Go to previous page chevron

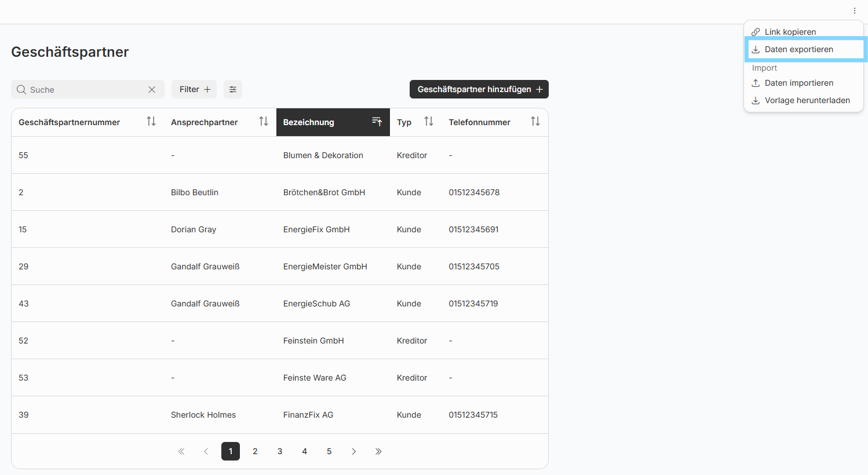coord(206,451)
